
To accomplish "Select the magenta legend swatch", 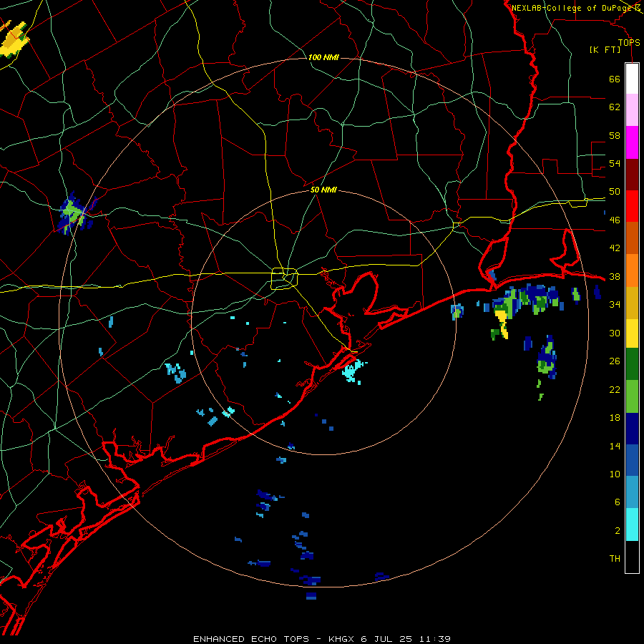I will (632, 142).
